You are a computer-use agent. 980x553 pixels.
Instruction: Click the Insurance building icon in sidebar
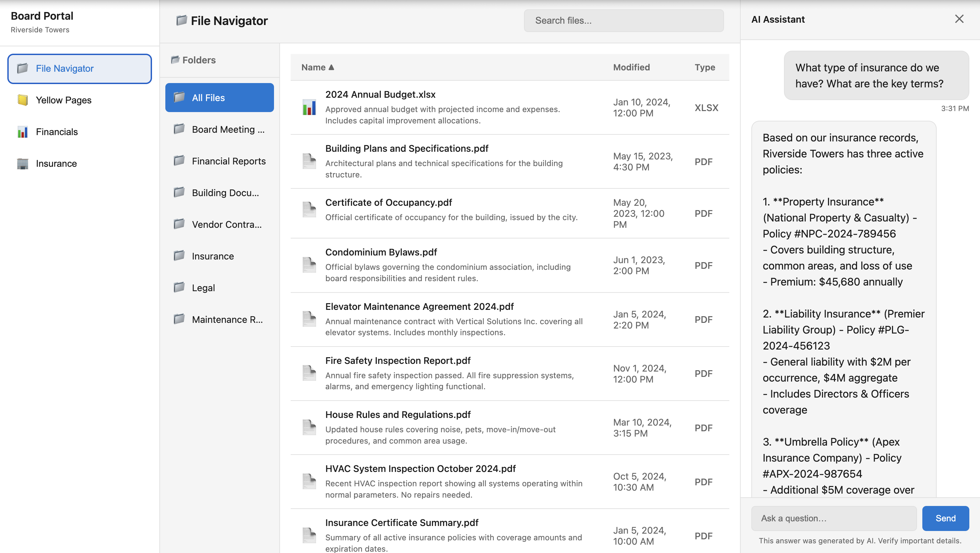22,164
